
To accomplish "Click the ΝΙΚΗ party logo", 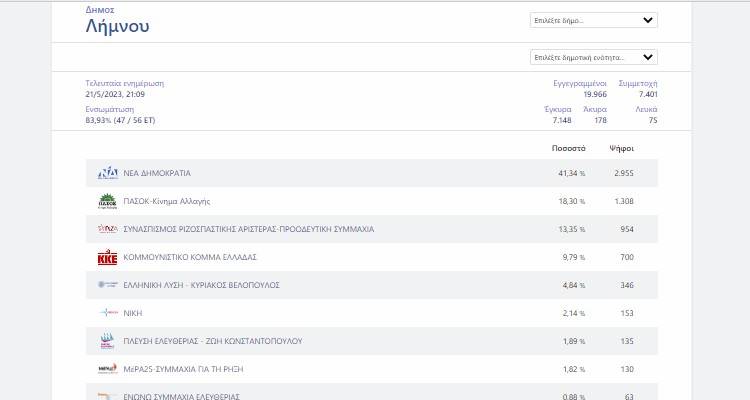I will pyautogui.click(x=107, y=313).
